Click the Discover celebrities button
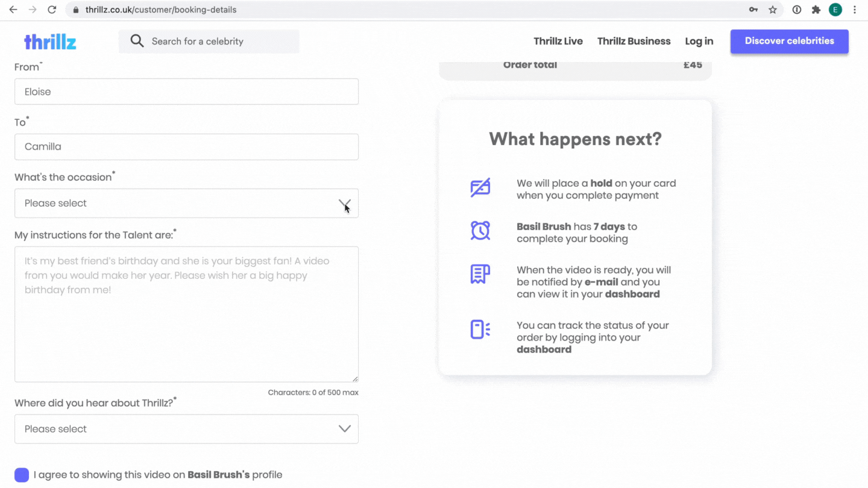868x488 pixels. click(790, 42)
